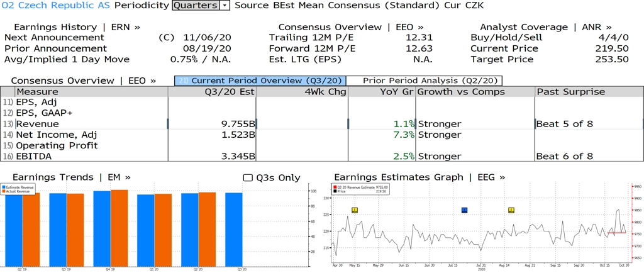Click the yellow event marker near Aug 14
Image resolution: width=644 pixels, height=273 pixels.
pyautogui.click(x=511, y=210)
